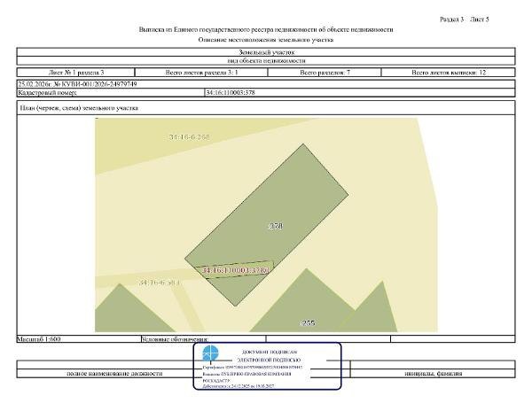Click cadastral number value '34:16:110003:378'
Image resolution: width=532 pixels, height=411 pixels.
click(231, 92)
